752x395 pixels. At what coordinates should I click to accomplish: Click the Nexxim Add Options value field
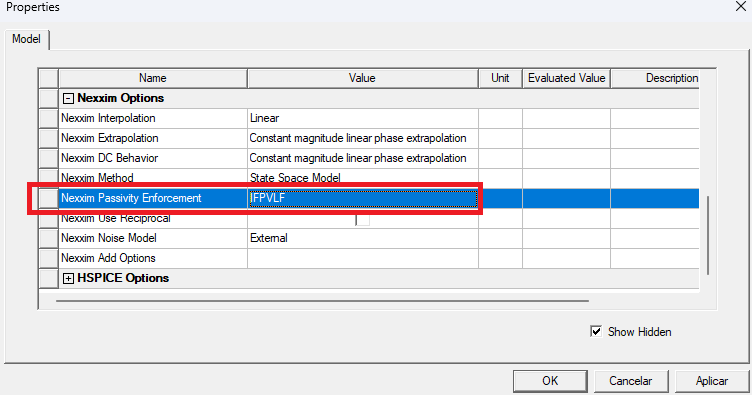coord(363,258)
